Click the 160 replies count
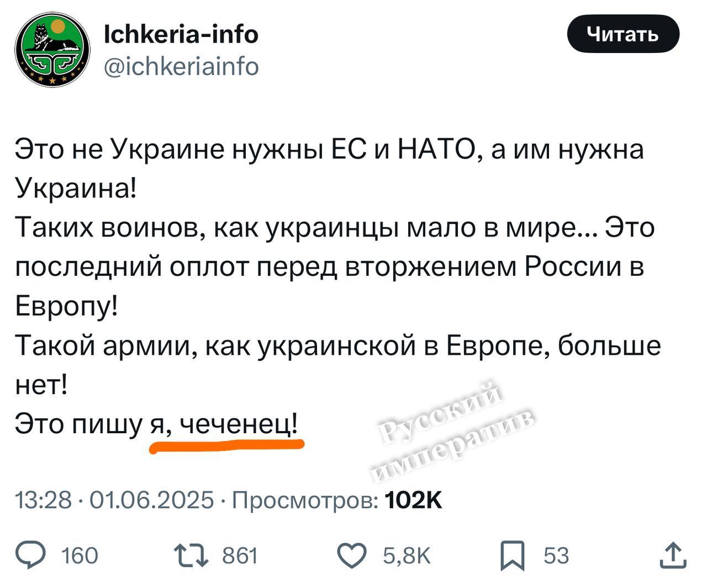The width and height of the screenshot is (707, 588). tap(80, 555)
